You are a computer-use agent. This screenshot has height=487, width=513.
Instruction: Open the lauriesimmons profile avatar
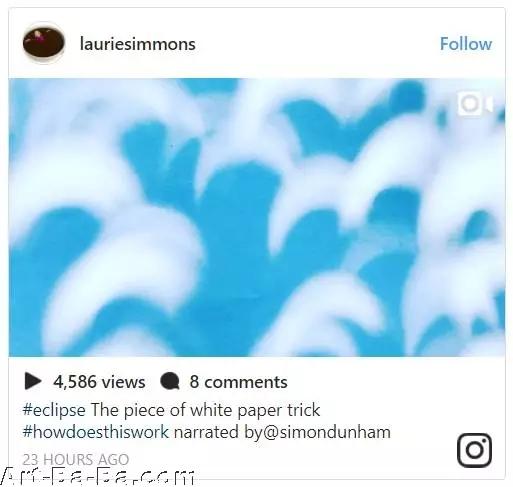click(x=44, y=43)
